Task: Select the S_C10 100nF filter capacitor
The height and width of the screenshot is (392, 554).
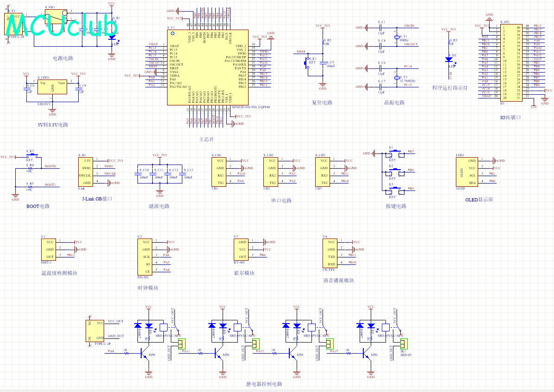Action: [138, 174]
